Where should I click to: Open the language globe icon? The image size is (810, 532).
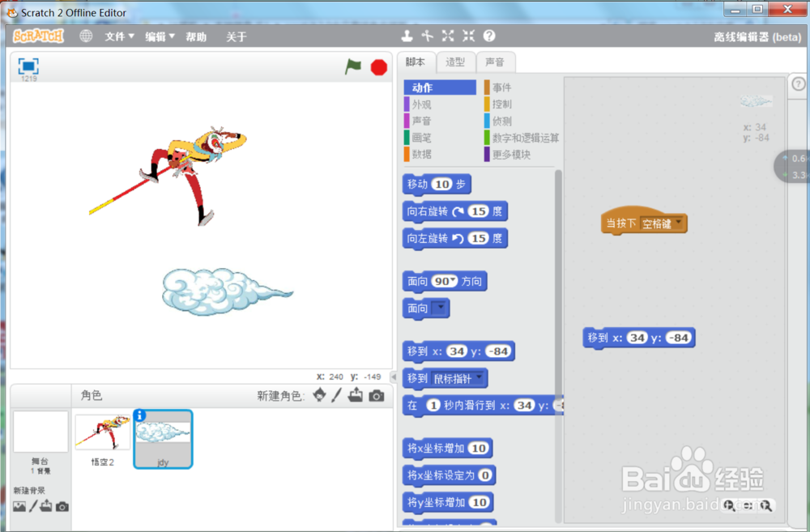pos(86,36)
